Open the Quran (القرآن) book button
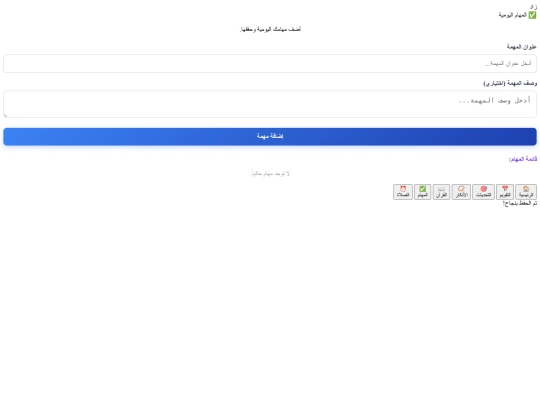Screen dimensions: 540x405 point(441,192)
